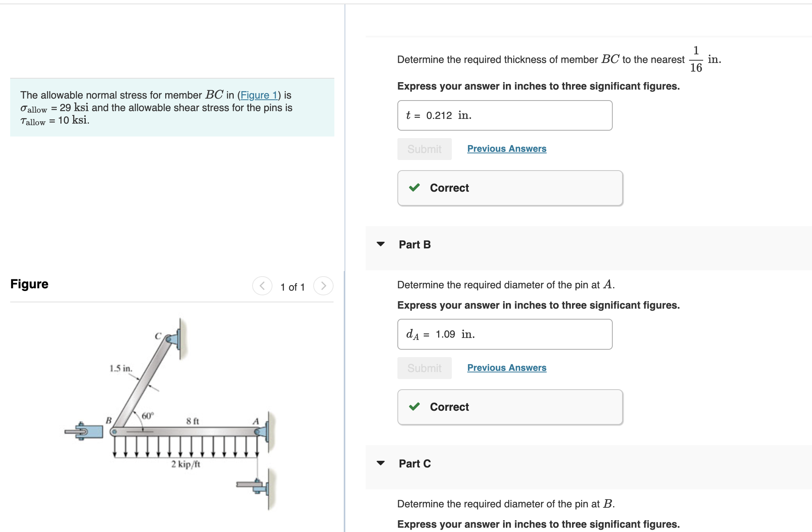Click the green checkmark under thickness answer
The image size is (812, 532).
[x=414, y=188]
